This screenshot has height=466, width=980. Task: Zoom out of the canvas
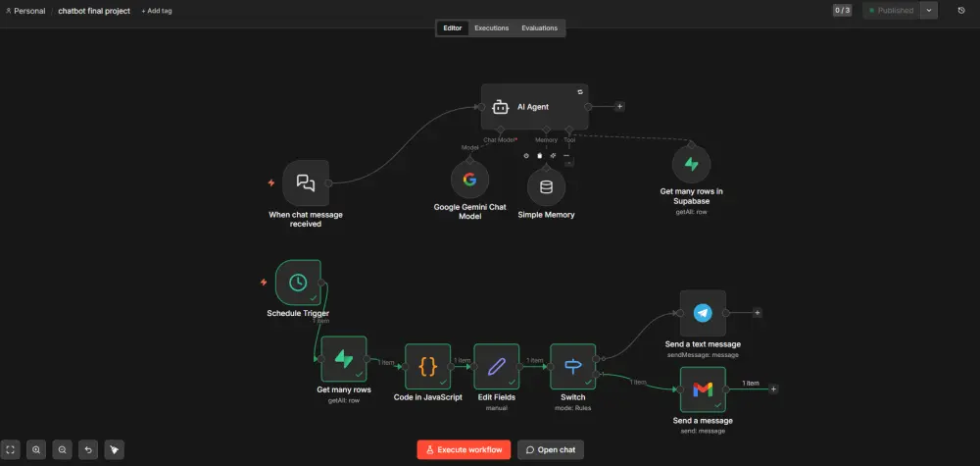(x=63, y=449)
